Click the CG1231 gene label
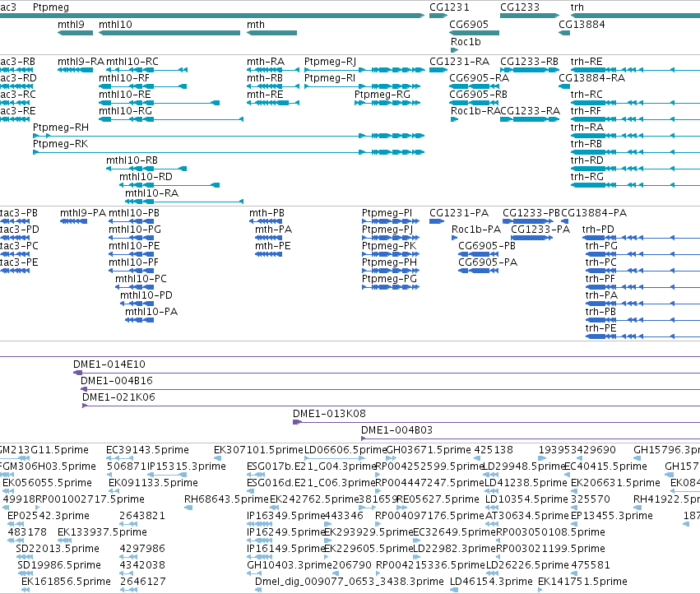Viewport: 700px width, 594px height. [x=449, y=7]
